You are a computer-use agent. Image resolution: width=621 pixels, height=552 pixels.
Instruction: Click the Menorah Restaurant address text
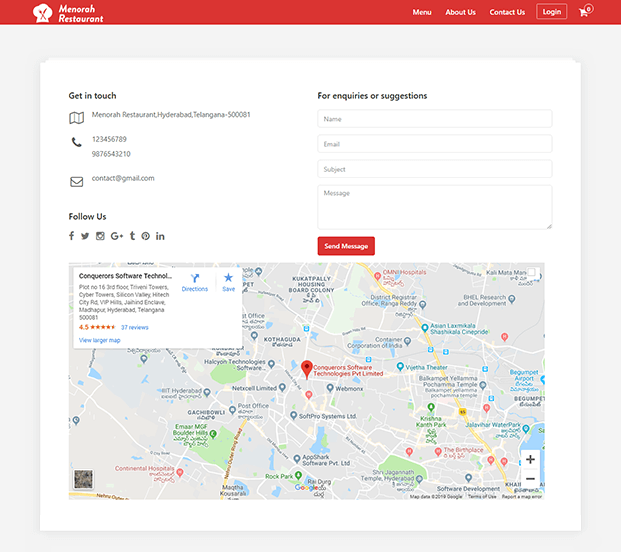point(171,114)
